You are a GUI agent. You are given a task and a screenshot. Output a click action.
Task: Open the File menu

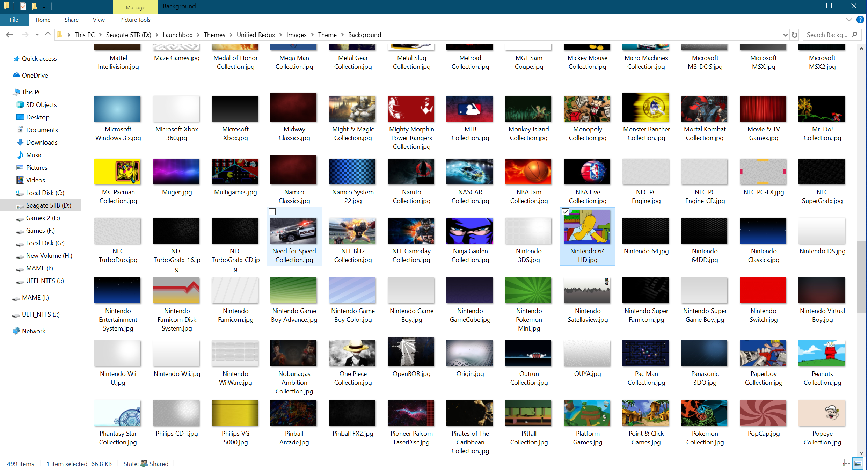[x=14, y=20]
